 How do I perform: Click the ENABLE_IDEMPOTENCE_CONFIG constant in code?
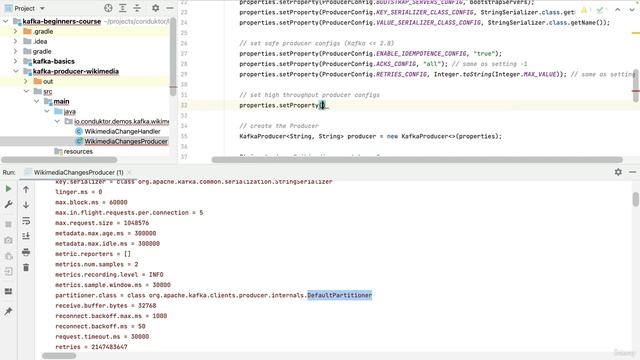click(x=421, y=53)
